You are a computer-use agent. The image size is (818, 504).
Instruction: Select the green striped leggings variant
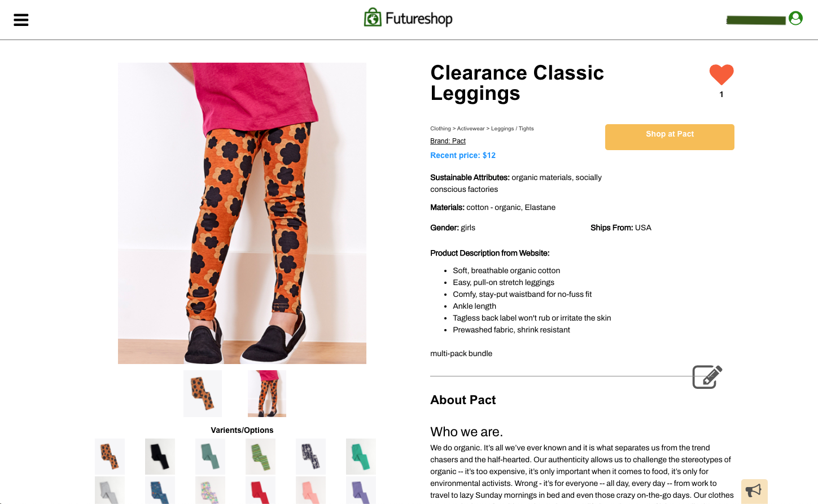click(260, 457)
